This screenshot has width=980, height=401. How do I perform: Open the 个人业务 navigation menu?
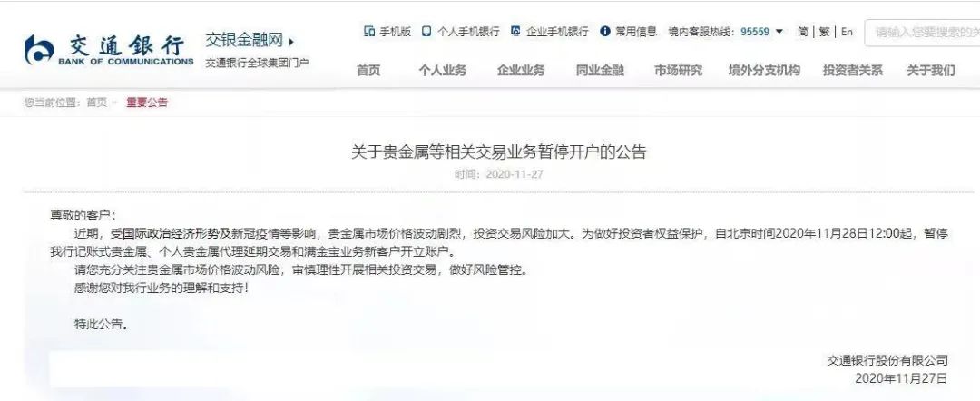[443, 71]
